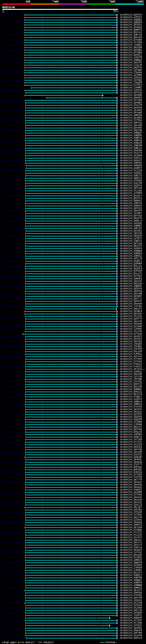Select the purple ~60% identity color band
The image size is (146, 644).
(73, 4)
